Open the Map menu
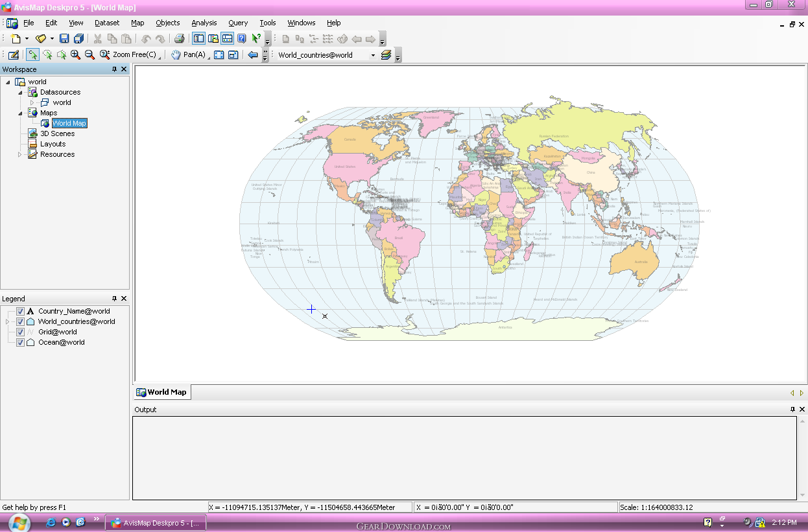The image size is (808, 532). (x=137, y=23)
